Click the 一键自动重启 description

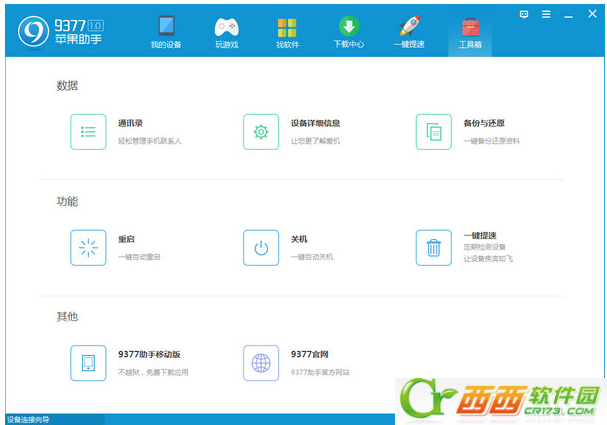point(139,257)
